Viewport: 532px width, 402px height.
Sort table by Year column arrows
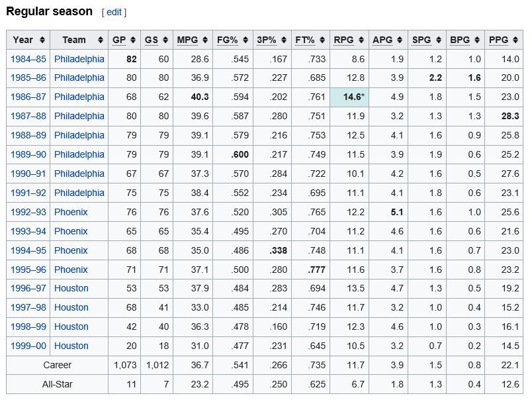click(42, 40)
